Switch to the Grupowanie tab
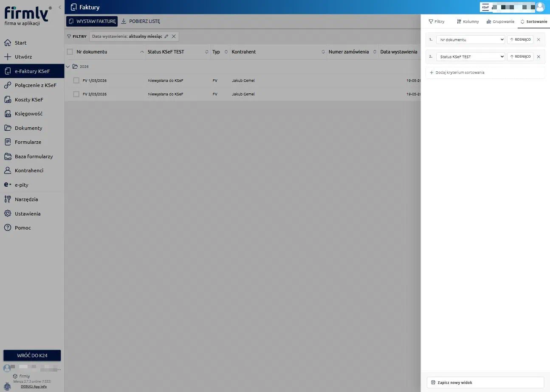550x392 pixels. click(500, 21)
